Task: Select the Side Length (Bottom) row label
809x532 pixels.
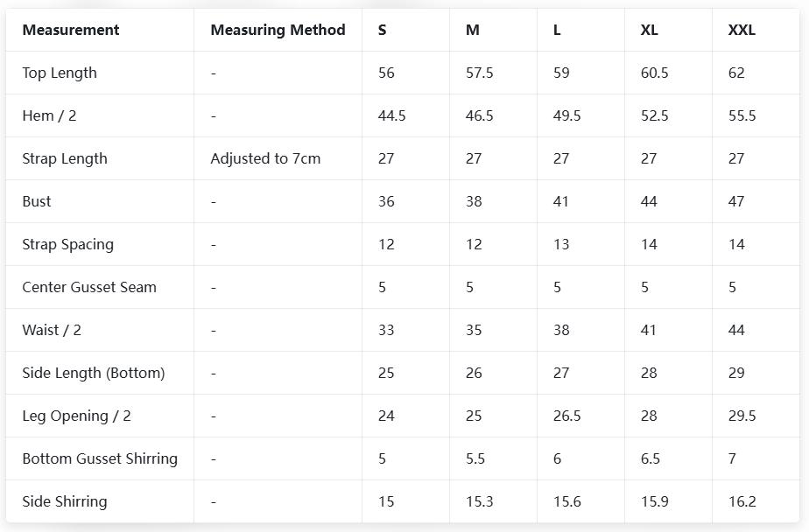Action: 94,373
